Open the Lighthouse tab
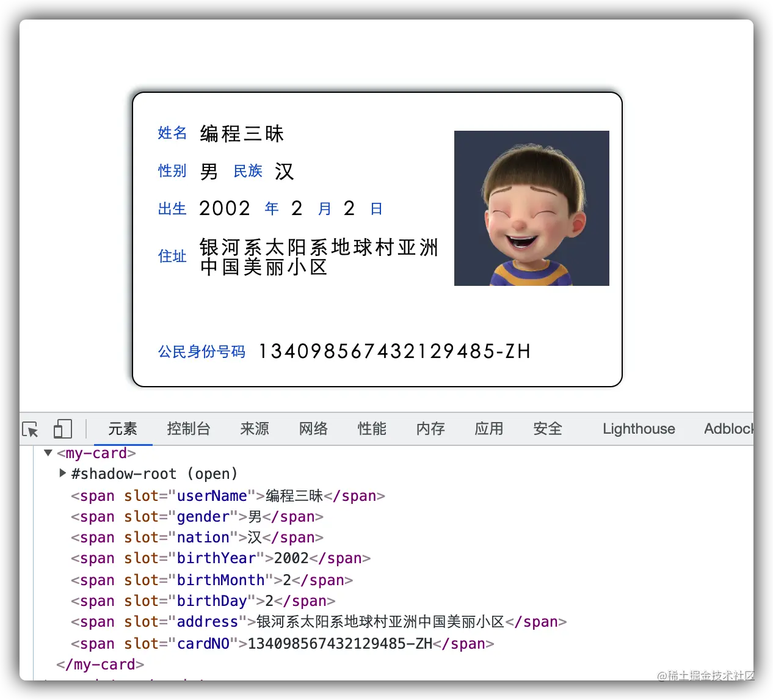The height and width of the screenshot is (700, 773). point(639,429)
